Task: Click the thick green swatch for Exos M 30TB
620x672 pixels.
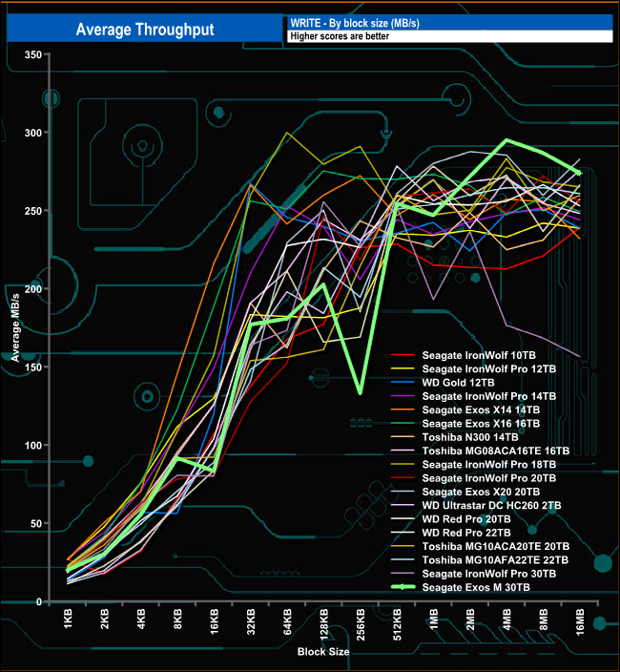Action: [403, 587]
